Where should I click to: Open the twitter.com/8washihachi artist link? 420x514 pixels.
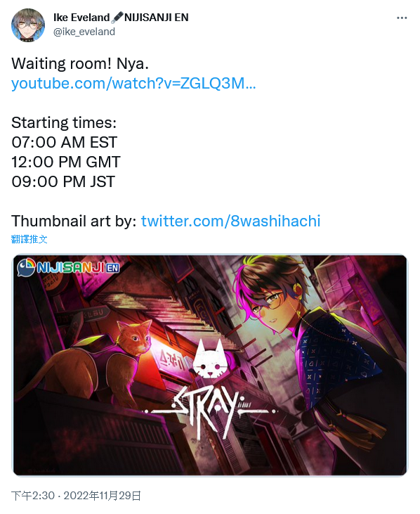[230, 221]
